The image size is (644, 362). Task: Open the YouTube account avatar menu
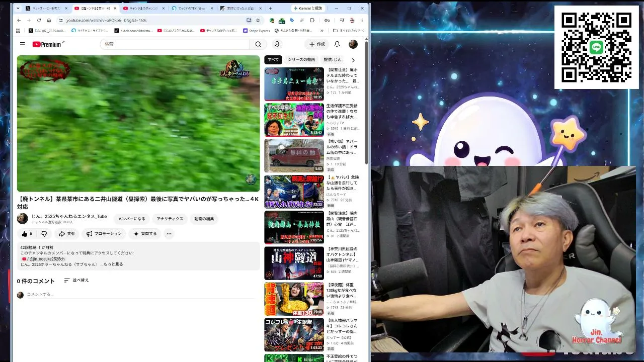coord(353,44)
